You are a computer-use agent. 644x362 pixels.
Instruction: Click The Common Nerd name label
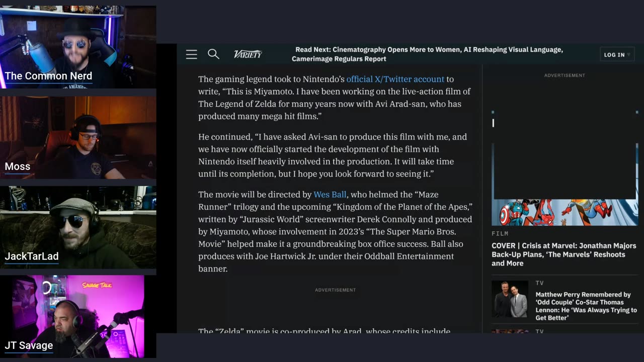click(48, 76)
